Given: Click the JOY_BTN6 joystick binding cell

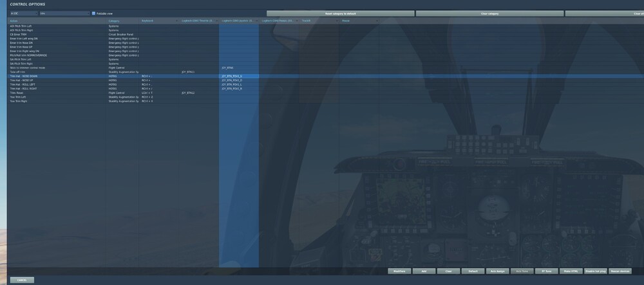Looking at the screenshot, I should pos(239,68).
